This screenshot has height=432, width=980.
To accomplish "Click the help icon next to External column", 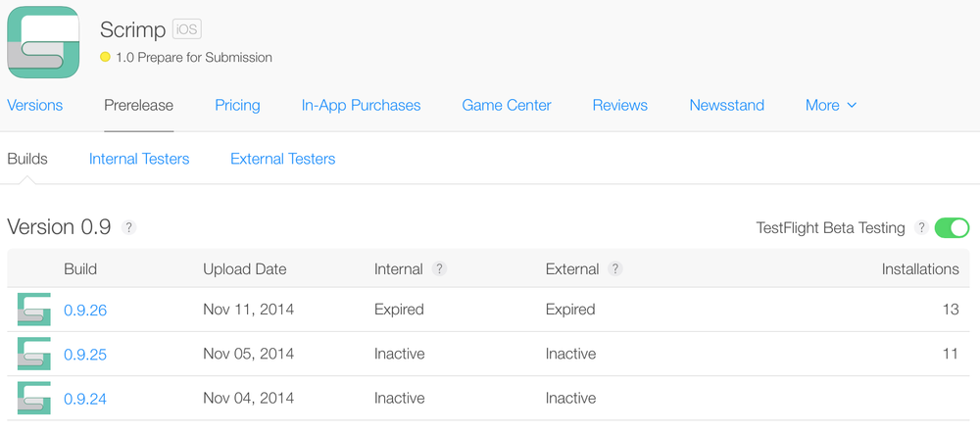I will tap(615, 269).
